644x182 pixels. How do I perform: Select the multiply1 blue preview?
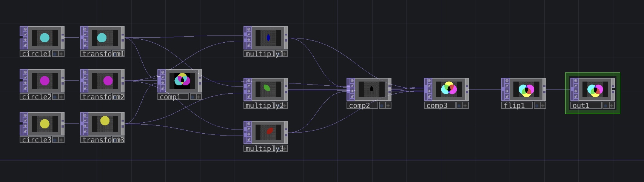pyautogui.click(x=268, y=38)
